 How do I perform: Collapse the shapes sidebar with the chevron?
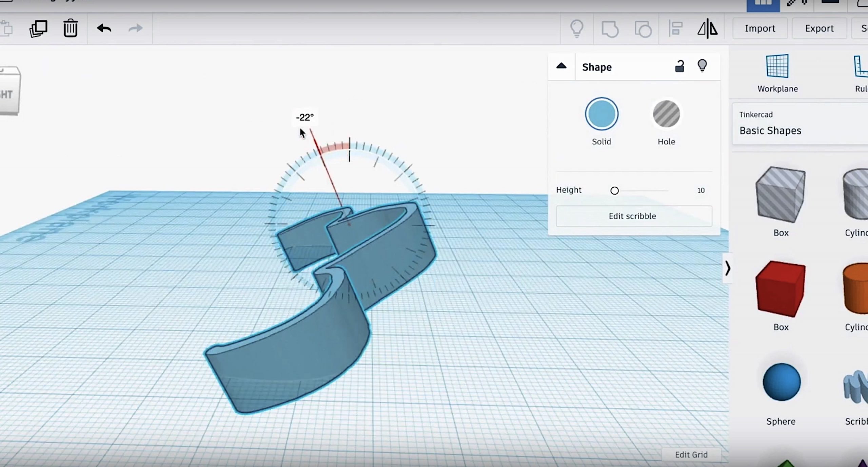point(727,268)
